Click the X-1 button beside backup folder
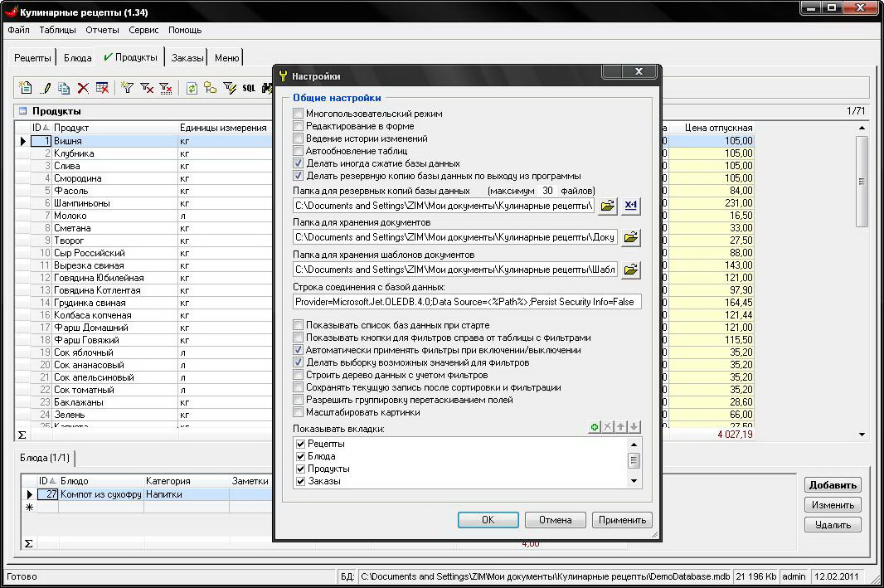The height and width of the screenshot is (588, 884). [x=631, y=206]
